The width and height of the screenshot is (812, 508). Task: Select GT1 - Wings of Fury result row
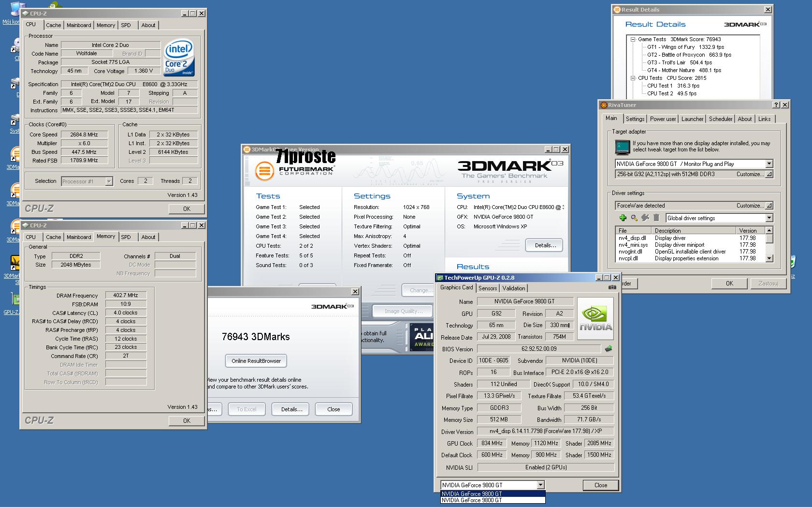tap(685, 47)
